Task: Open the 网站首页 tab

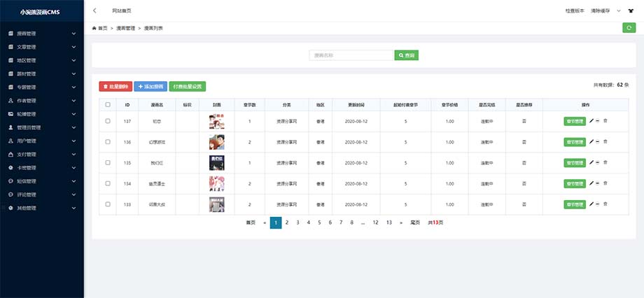Action: point(121,11)
